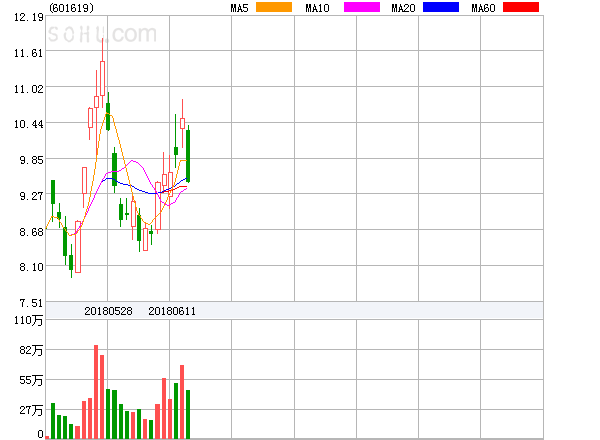Click the 9.85 price axis label
The width and height of the screenshot is (600, 440).
click(x=31, y=160)
